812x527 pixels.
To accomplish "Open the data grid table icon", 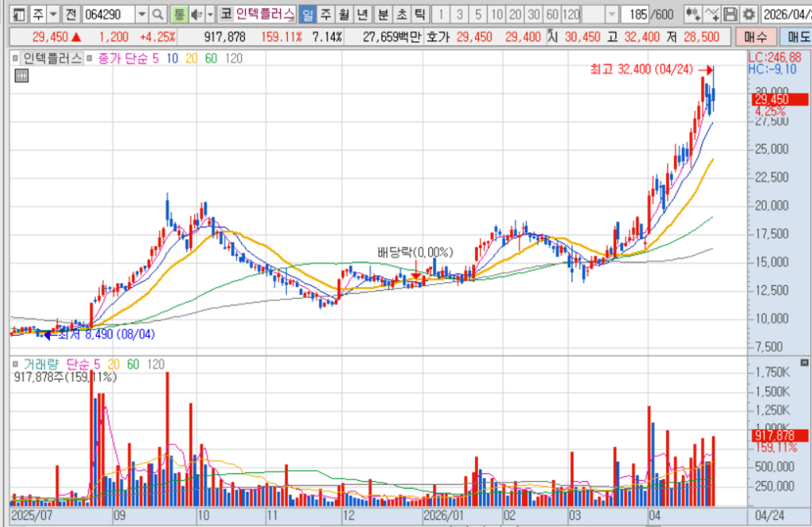I will [21, 76].
